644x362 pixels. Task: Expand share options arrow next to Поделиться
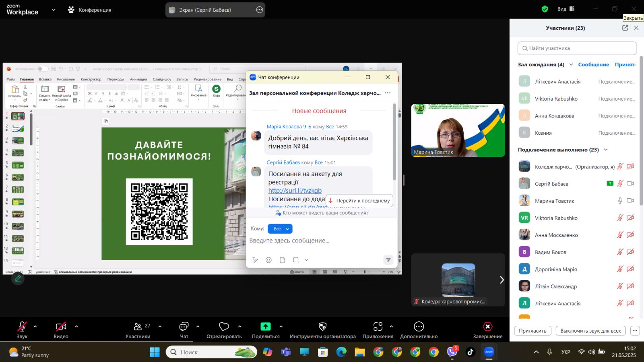point(281,326)
